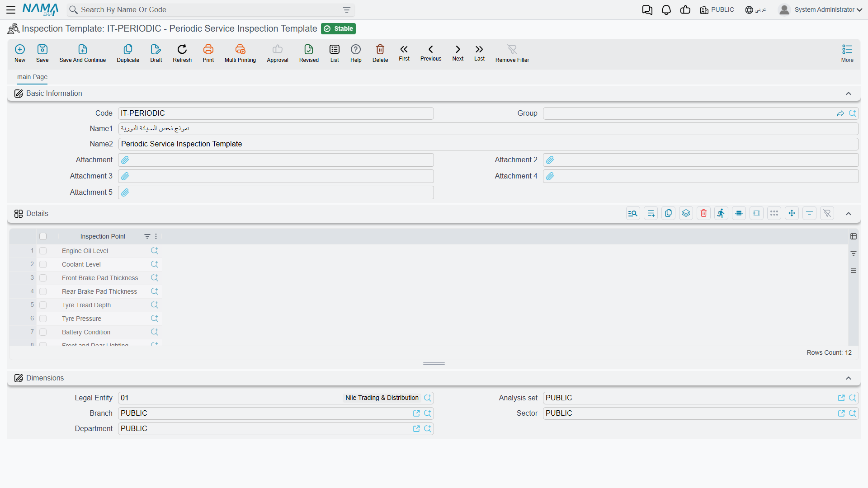This screenshot has height=488, width=868.
Task: Check the Tyre Pressure row checkbox
Action: click(x=43, y=319)
